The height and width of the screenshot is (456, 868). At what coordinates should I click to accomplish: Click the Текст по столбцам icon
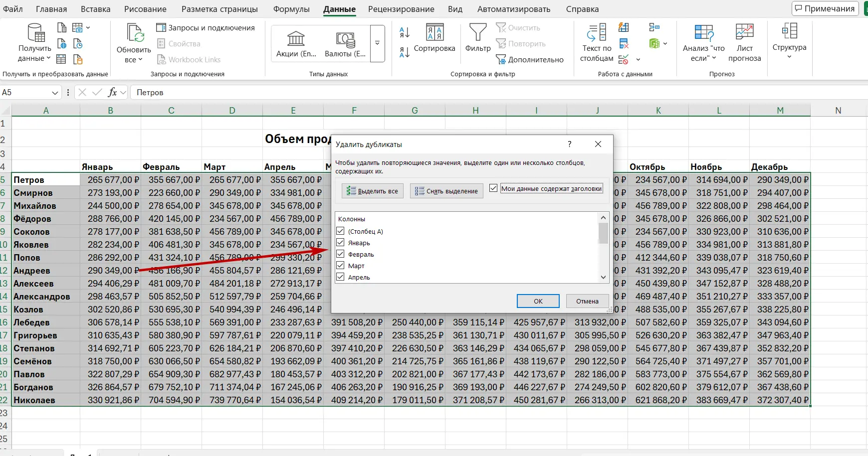[597, 43]
